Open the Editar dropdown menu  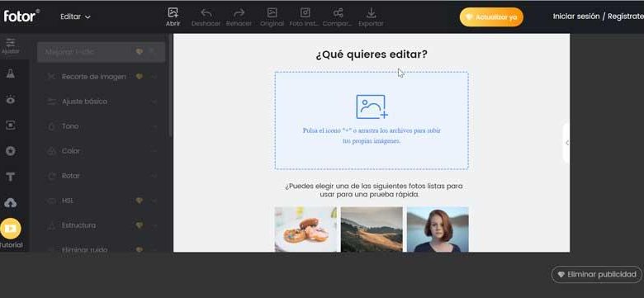click(x=75, y=17)
